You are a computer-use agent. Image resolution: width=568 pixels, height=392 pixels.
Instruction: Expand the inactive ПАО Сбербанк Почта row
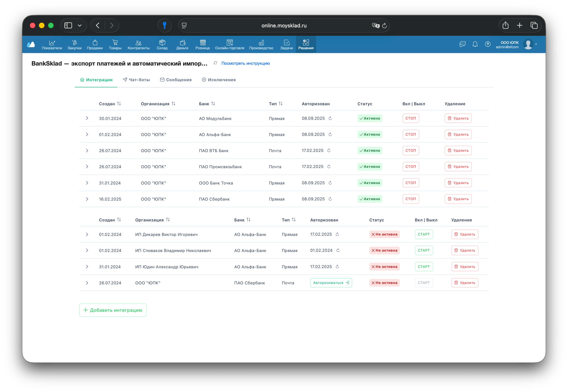(87, 283)
